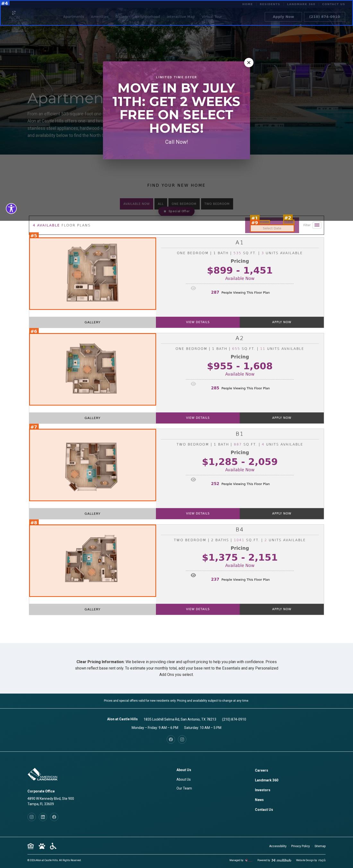Close the limited time offer popup
Image resolution: width=353 pixels, height=868 pixels.
click(x=249, y=62)
